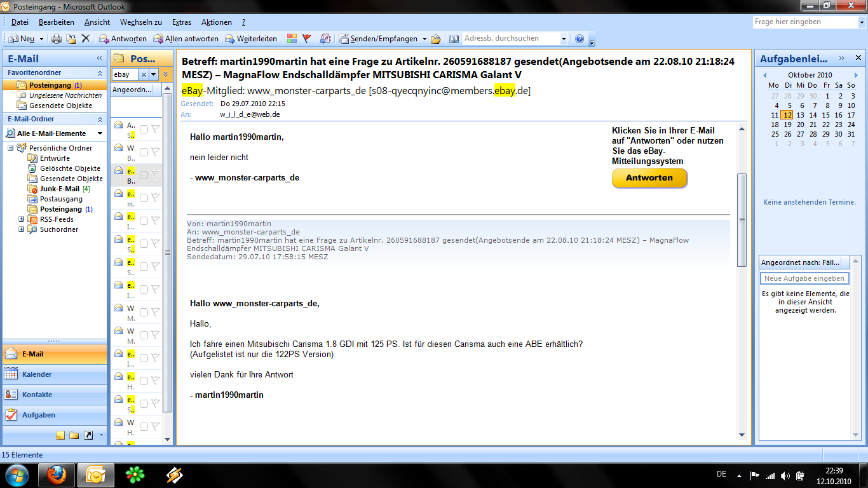Image resolution: width=868 pixels, height=488 pixels.
Task: Forward the mail via Weiterleiten
Action: pyautogui.click(x=250, y=39)
